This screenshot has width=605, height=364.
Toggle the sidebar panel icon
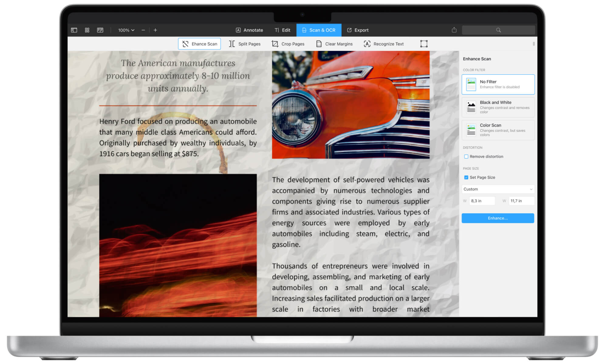74,30
